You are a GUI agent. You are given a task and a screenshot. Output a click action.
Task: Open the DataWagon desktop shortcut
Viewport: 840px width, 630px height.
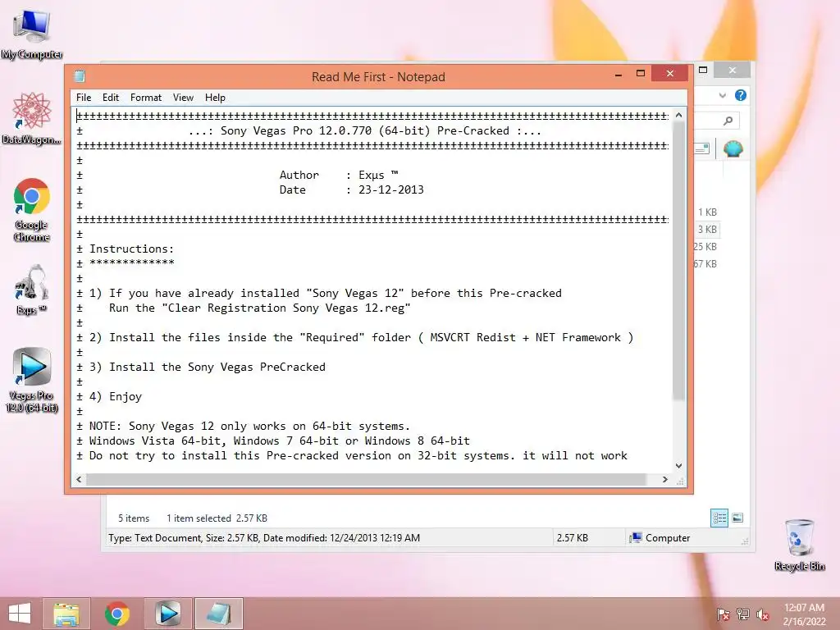tap(32, 118)
